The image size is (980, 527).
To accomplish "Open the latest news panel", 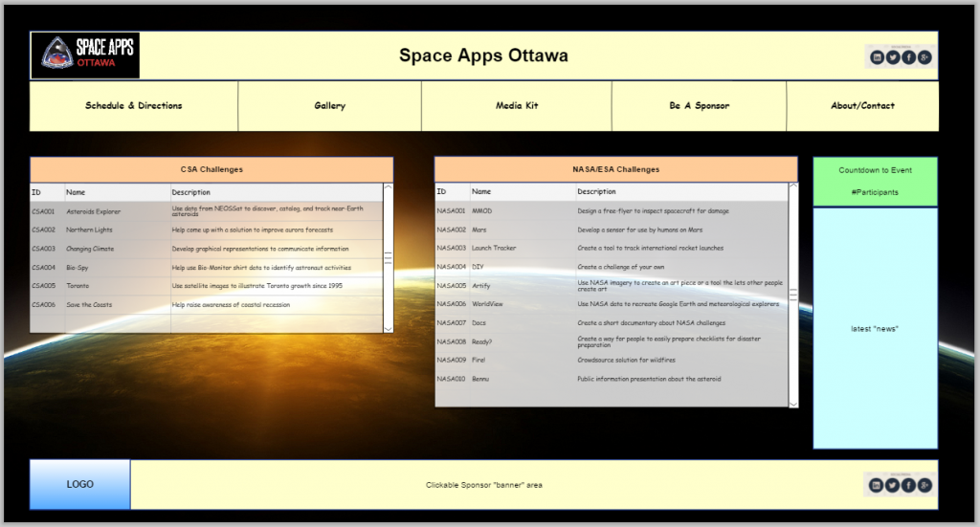I will (875, 328).
